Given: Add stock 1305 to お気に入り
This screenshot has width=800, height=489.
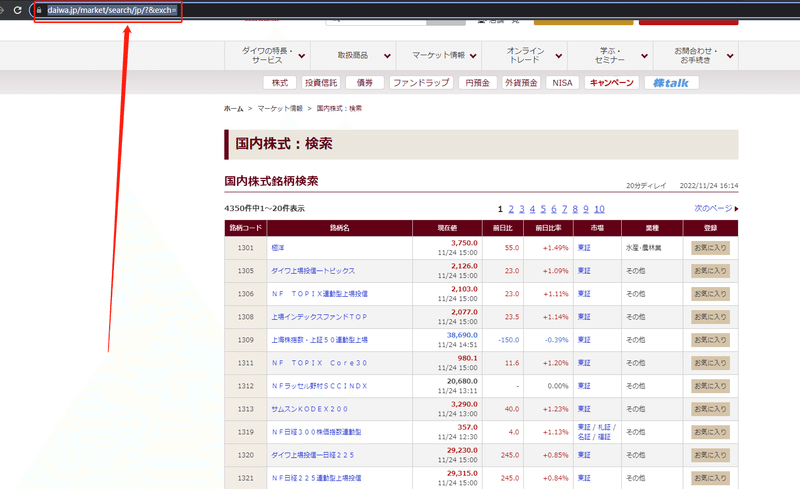Looking at the screenshot, I should [x=710, y=271].
